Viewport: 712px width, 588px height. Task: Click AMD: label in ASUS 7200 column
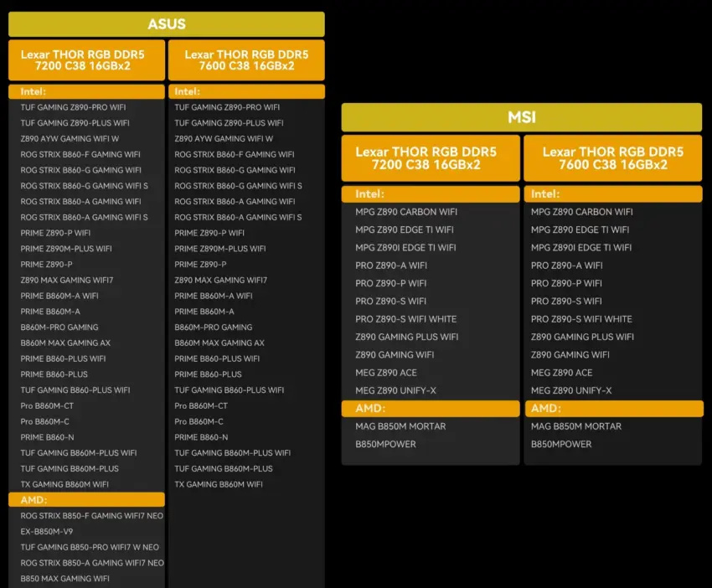tap(34, 500)
